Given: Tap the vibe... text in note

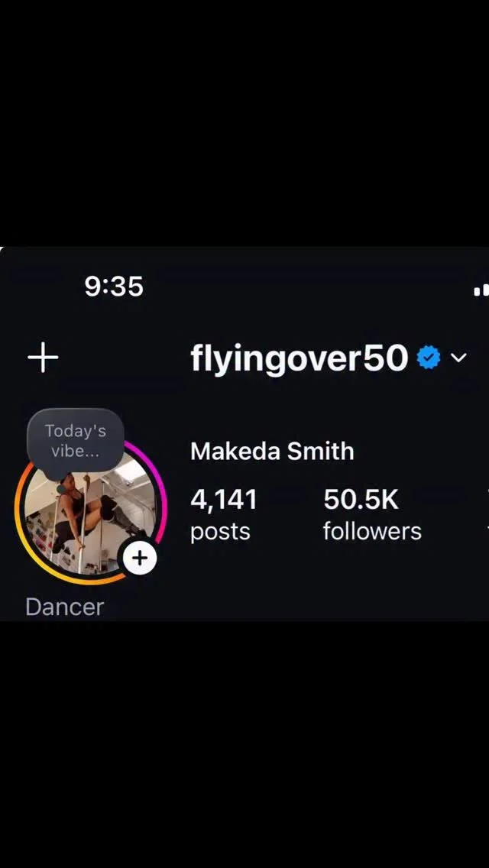Looking at the screenshot, I should 76,451.
